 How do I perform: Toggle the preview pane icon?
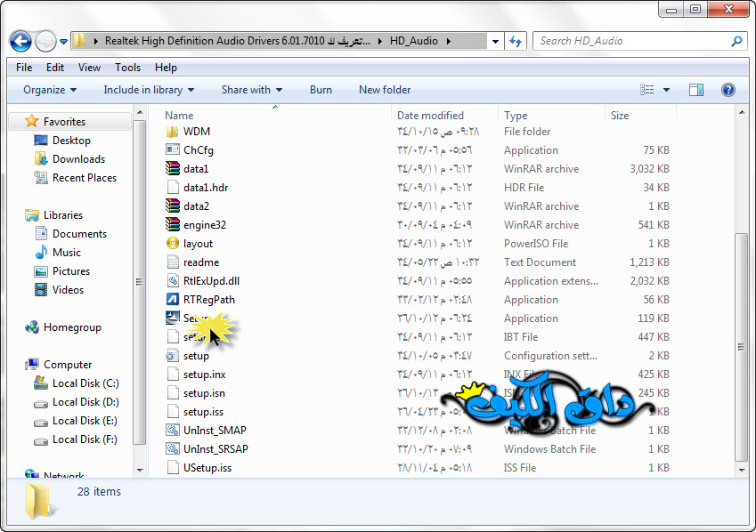tap(696, 90)
